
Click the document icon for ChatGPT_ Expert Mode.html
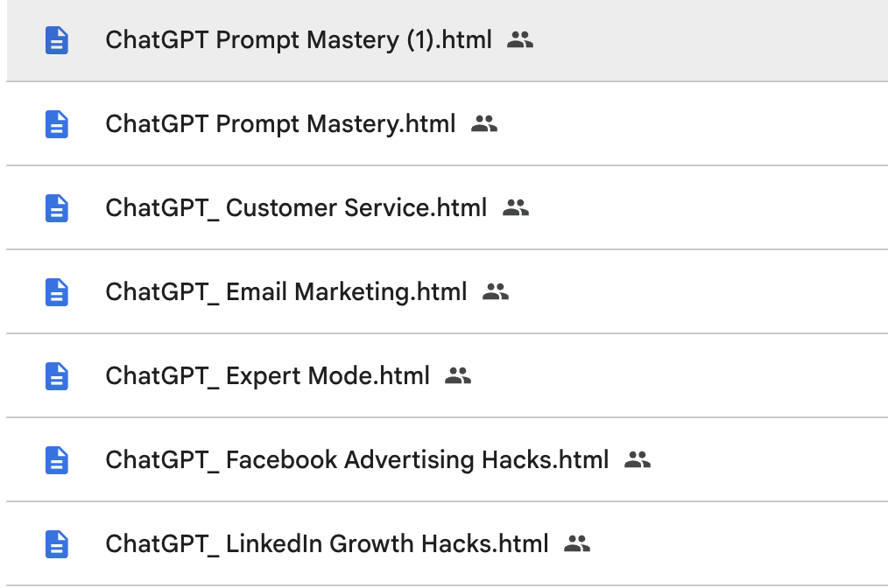[x=57, y=376]
